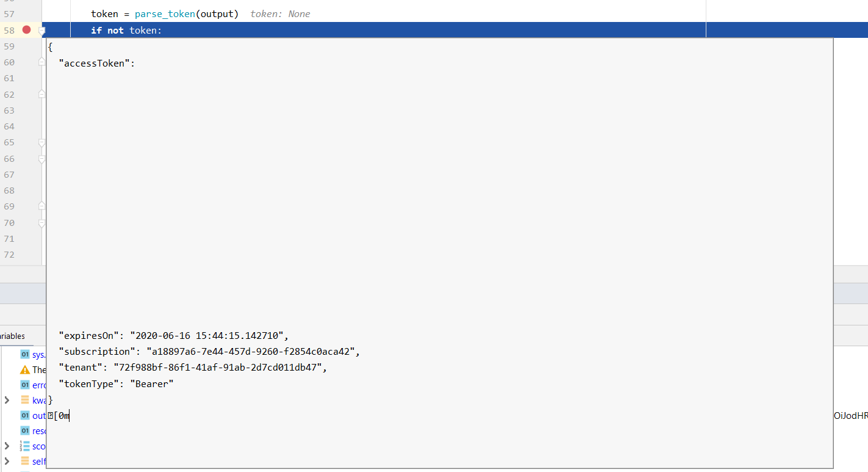Click the 'self' object variable icon
868x472 pixels.
[x=25, y=461]
